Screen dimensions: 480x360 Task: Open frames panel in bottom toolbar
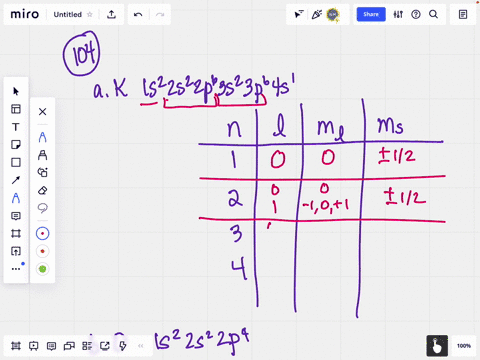click(x=16, y=346)
